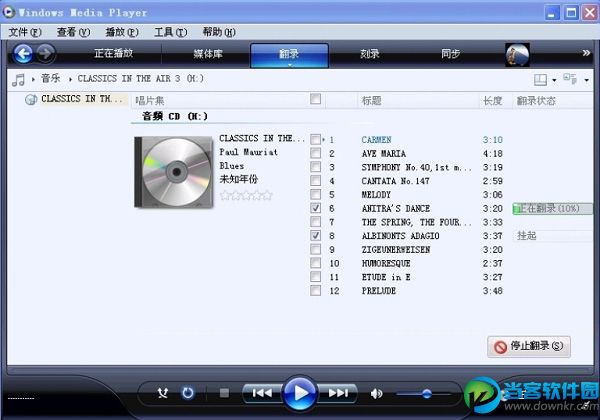Screen dimensions: 600x420
Task: Check the track 7 THE SPRING checkbox
Action: [x=316, y=222]
